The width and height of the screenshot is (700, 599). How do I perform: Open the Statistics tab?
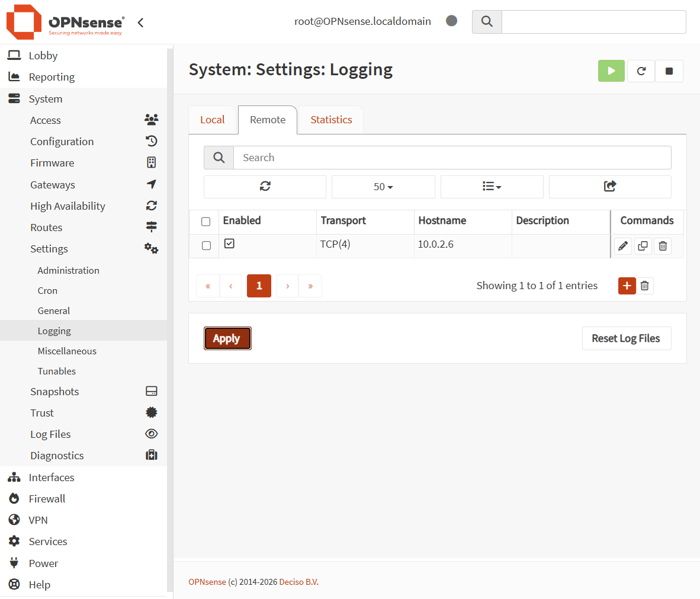[x=331, y=120]
